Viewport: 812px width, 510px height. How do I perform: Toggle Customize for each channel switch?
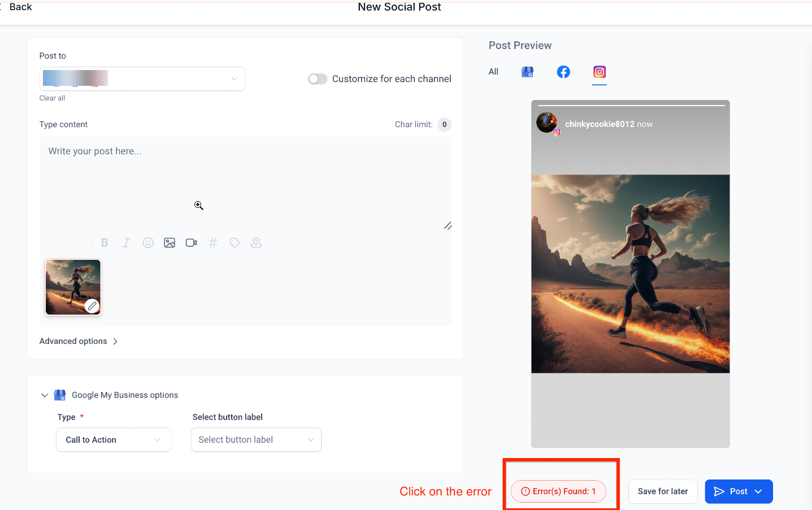click(318, 79)
